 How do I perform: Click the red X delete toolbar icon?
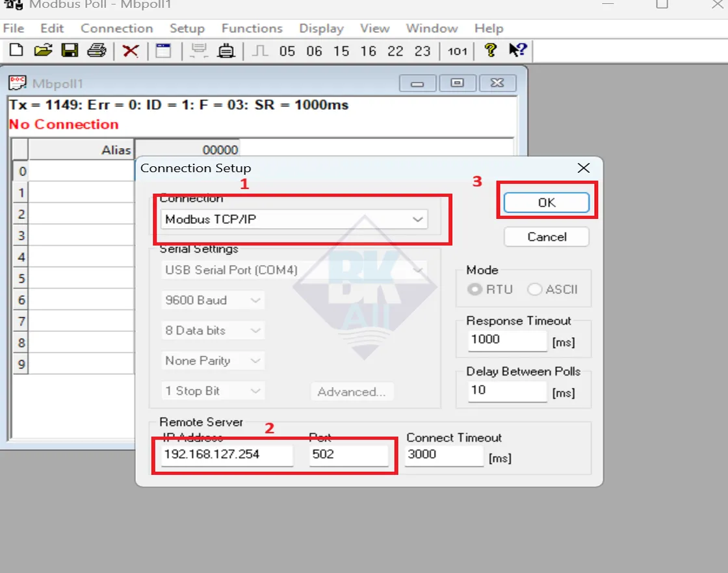[131, 51]
